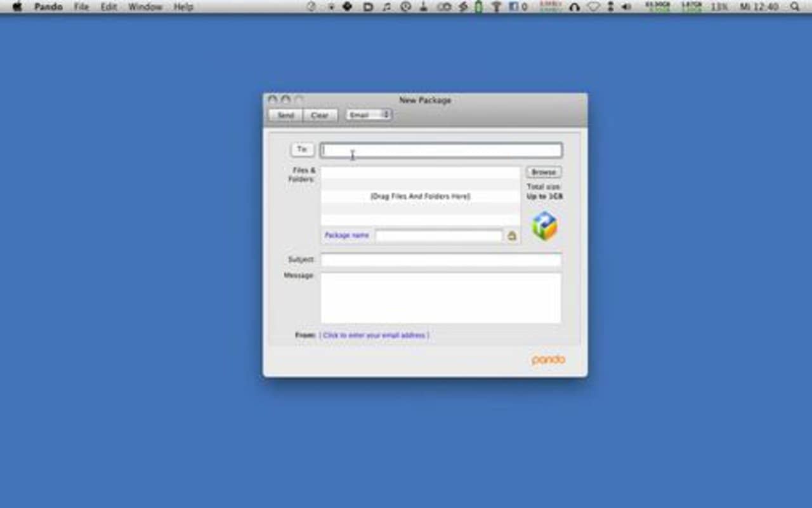Click the heart-shaped outline icon in menu bar
Image resolution: width=812 pixels, height=508 pixels.
pos(594,7)
